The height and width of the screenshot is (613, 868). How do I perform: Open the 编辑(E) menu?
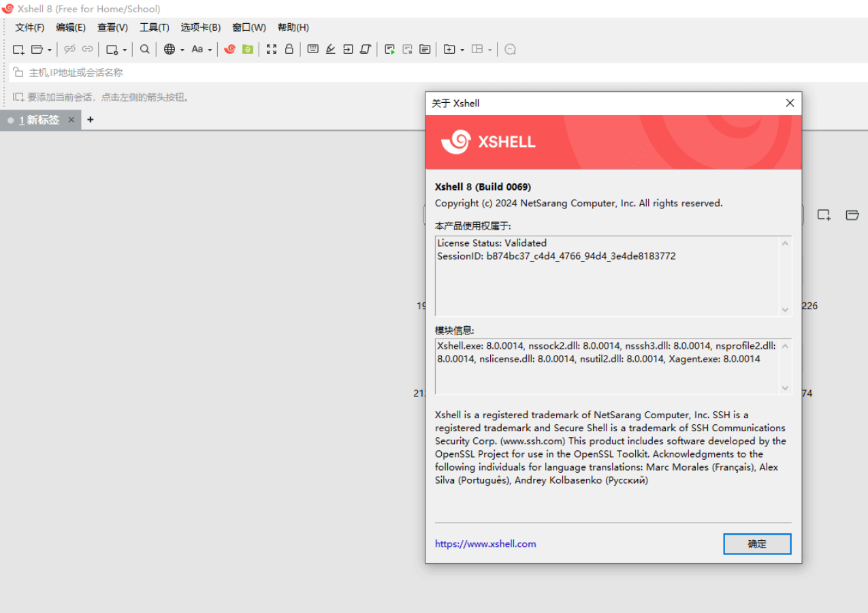tap(71, 27)
